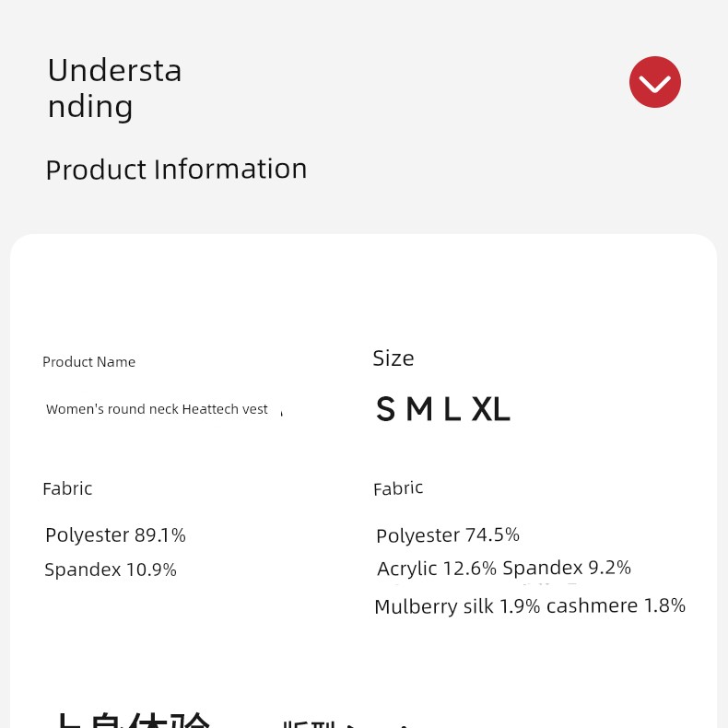
Task: Choose size L
Action: [x=452, y=409]
